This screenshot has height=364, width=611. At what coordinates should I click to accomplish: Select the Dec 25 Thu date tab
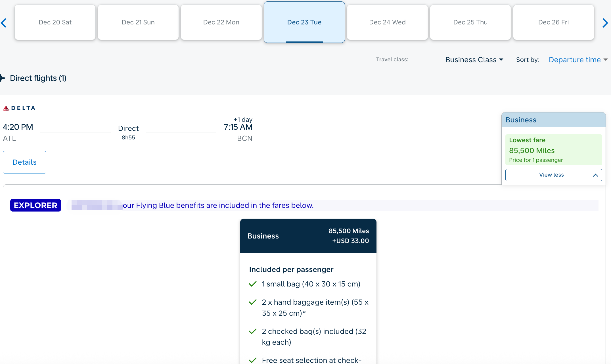tap(470, 22)
